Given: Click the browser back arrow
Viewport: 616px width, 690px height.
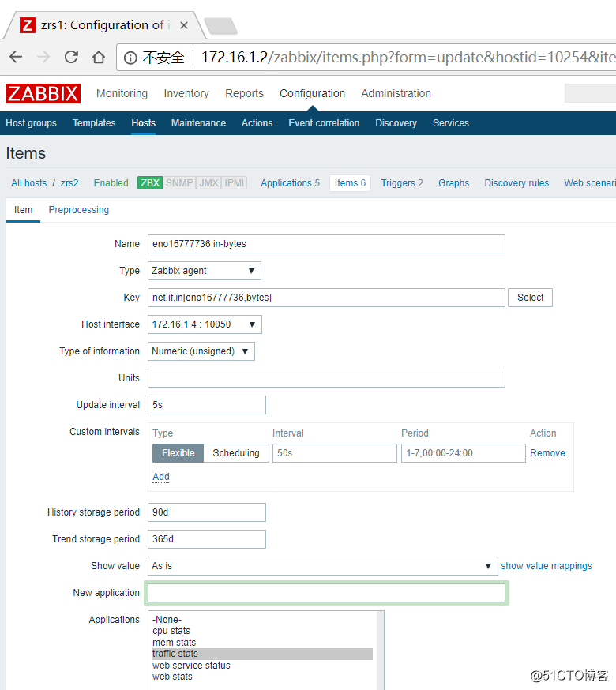Looking at the screenshot, I should [x=16, y=57].
